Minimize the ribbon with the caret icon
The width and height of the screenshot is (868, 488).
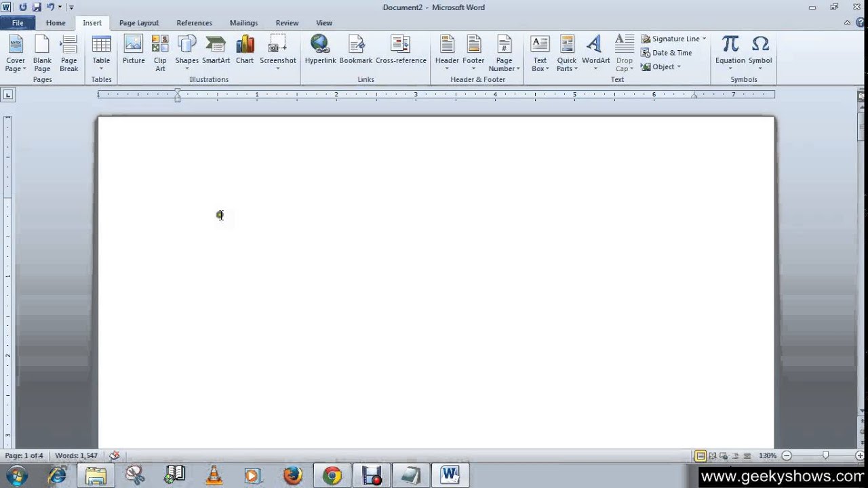click(x=847, y=23)
